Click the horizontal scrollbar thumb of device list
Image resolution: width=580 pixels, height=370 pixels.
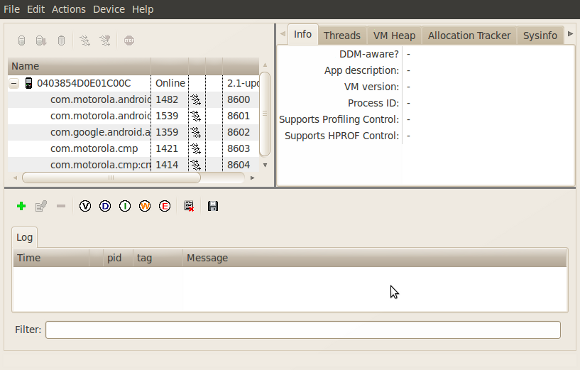(x=111, y=178)
